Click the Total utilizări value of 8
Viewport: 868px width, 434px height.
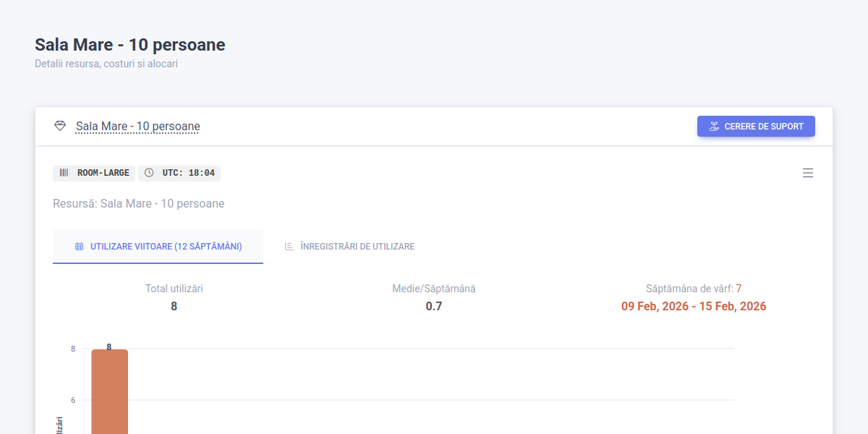point(174,305)
